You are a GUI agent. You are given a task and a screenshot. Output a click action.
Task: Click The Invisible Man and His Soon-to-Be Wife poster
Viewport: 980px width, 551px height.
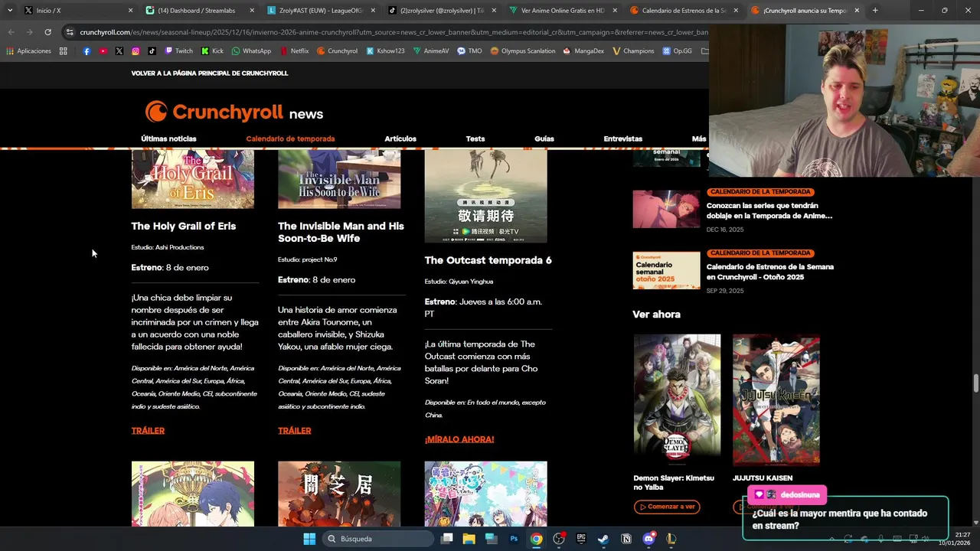339,179
